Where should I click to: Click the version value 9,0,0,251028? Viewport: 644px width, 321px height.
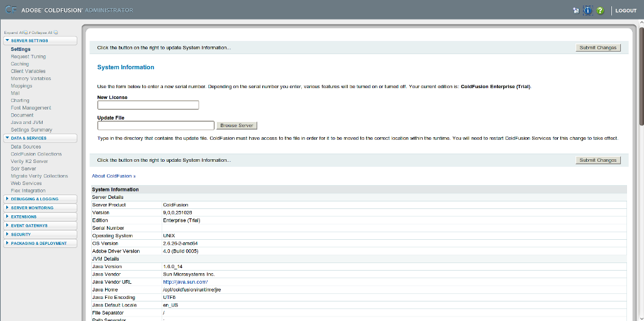177,213
